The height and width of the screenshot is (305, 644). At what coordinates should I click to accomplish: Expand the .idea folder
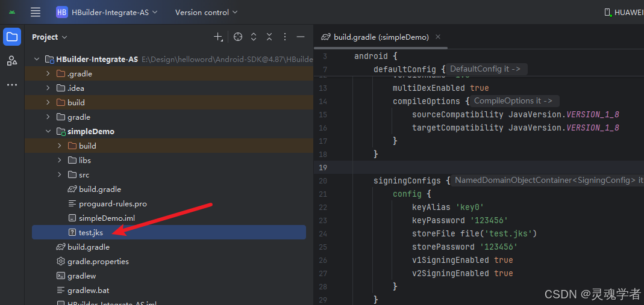click(48, 88)
